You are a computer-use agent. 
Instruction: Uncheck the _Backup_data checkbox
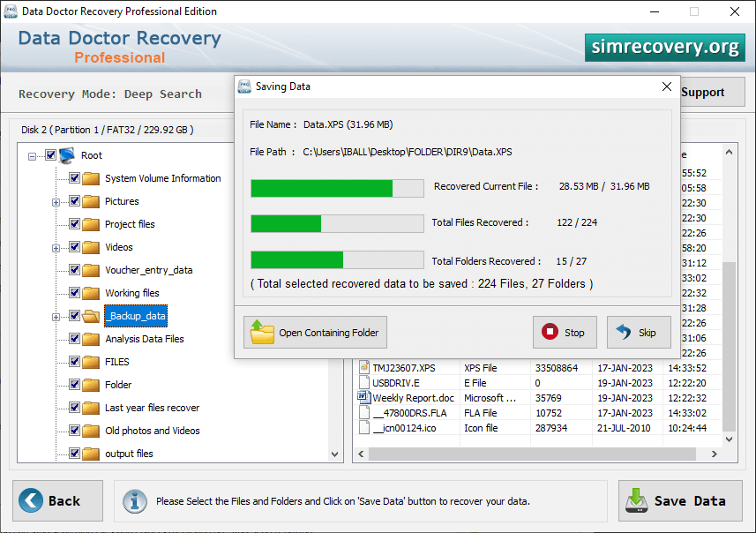pyautogui.click(x=74, y=315)
